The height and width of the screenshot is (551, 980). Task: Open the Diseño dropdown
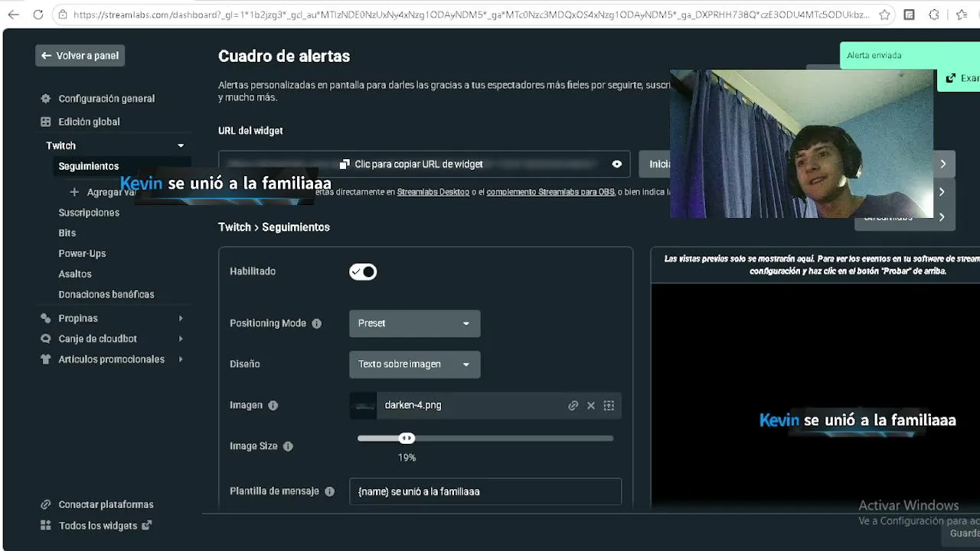click(415, 364)
